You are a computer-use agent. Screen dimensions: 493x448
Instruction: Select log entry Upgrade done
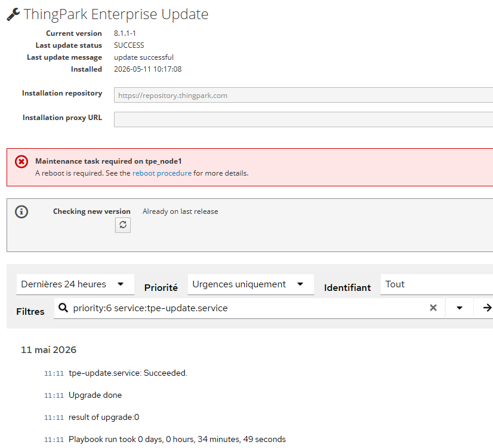pyautogui.click(x=95, y=395)
